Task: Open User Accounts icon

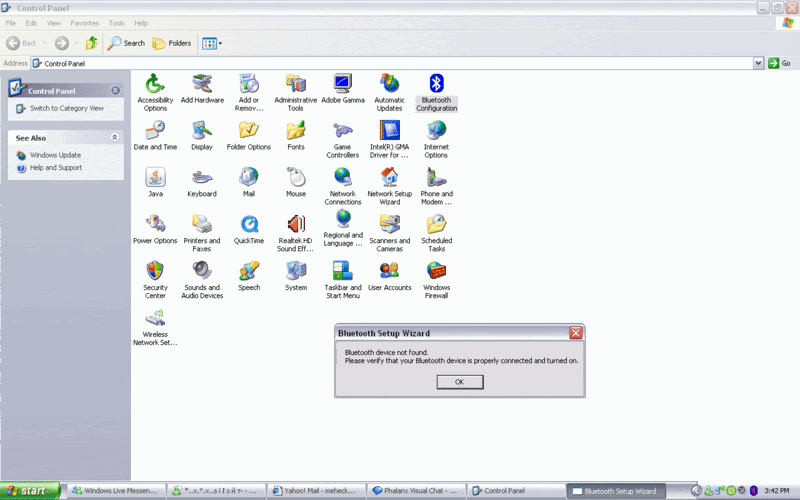Action: 389,277
